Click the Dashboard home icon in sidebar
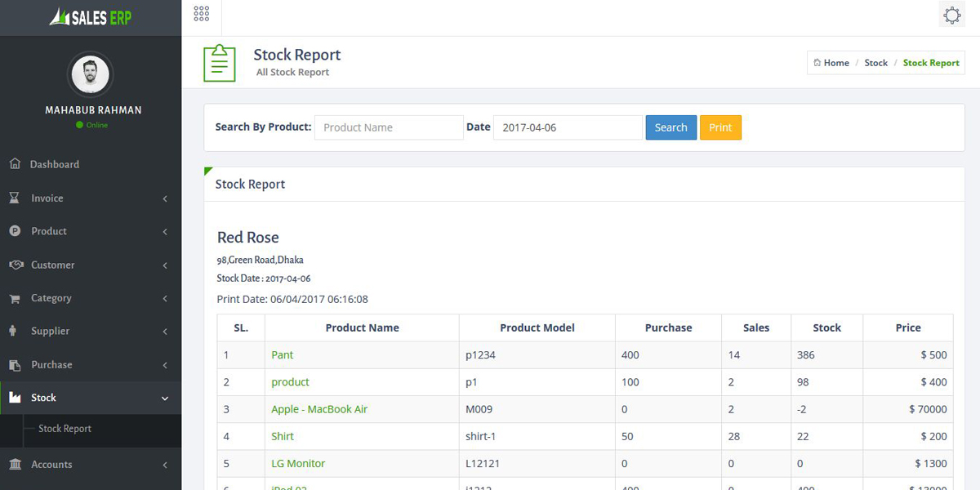This screenshot has height=490, width=980. (x=15, y=164)
